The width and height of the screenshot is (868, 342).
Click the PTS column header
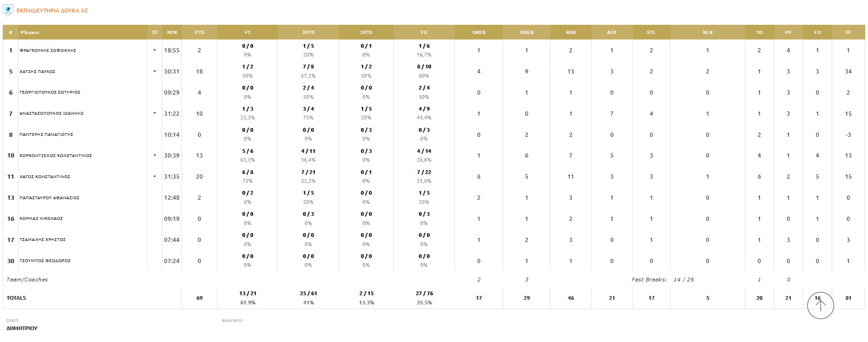[x=199, y=33]
